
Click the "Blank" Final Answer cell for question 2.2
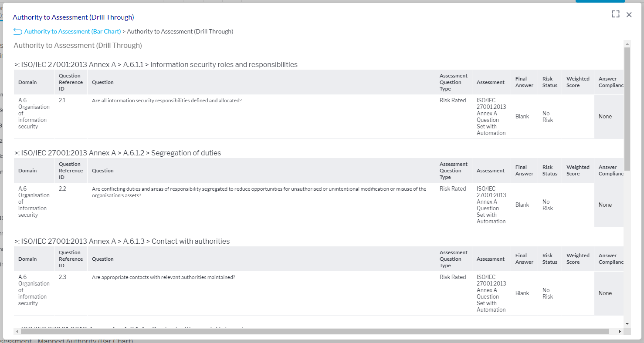(522, 205)
